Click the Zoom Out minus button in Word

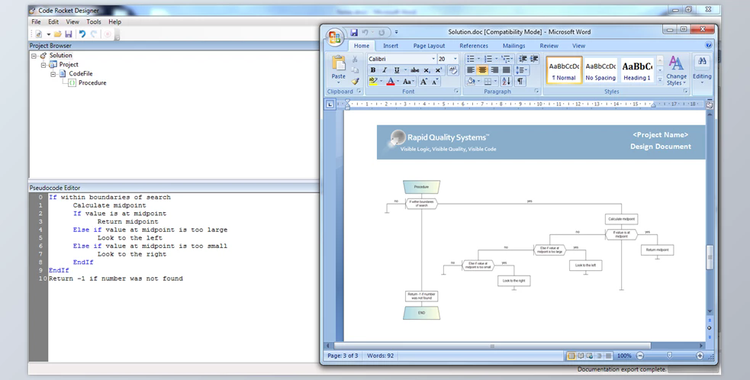pyautogui.click(x=640, y=356)
